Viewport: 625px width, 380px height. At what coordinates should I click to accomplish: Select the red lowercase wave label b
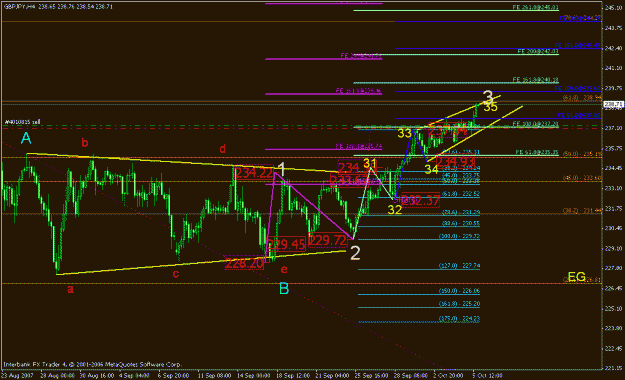click(85, 142)
